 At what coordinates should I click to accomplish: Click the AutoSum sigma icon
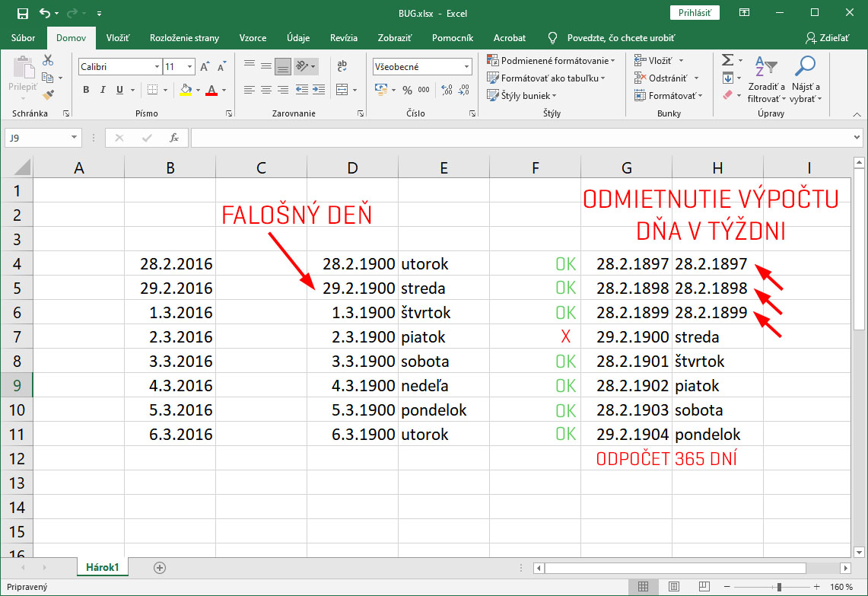pos(727,60)
